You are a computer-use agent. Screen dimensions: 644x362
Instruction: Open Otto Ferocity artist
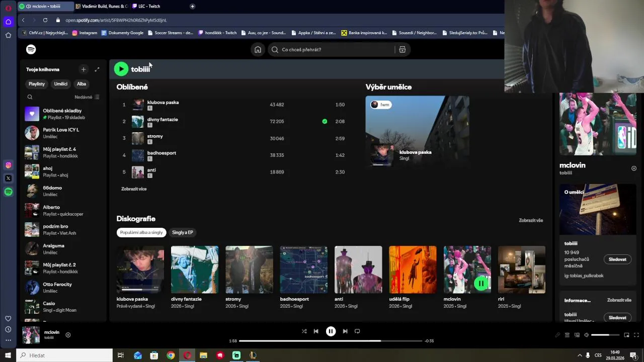(x=64, y=288)
